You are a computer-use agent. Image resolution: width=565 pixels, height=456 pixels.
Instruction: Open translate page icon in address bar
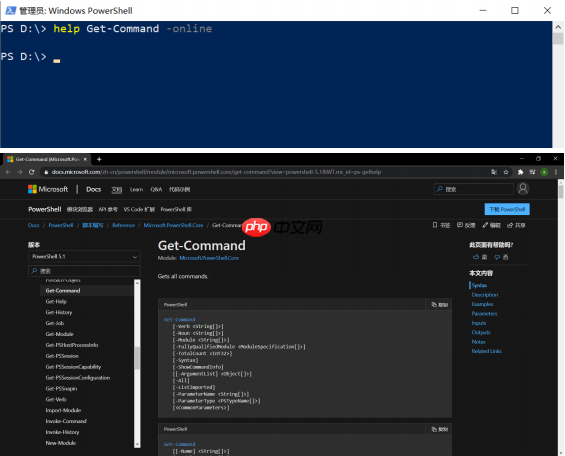tap(494, 172)
